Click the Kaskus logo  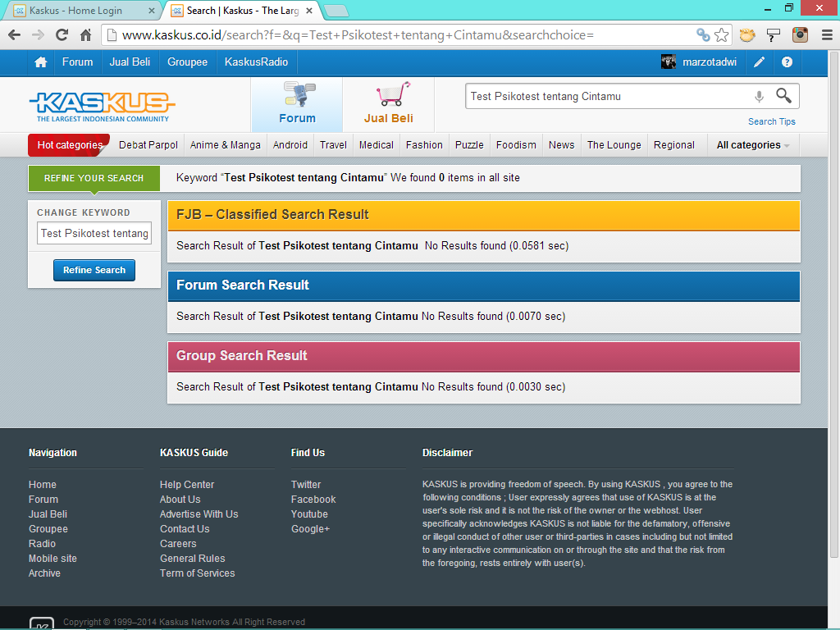102,107
